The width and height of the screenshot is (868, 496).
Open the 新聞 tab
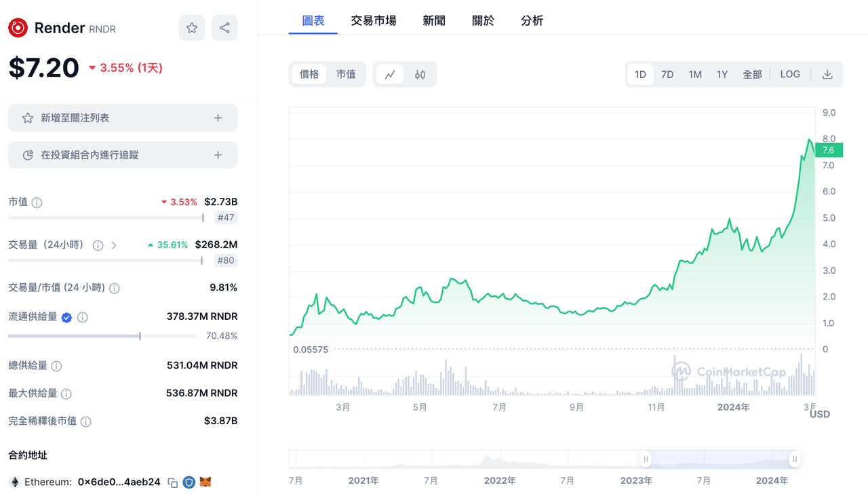point(434,21)
